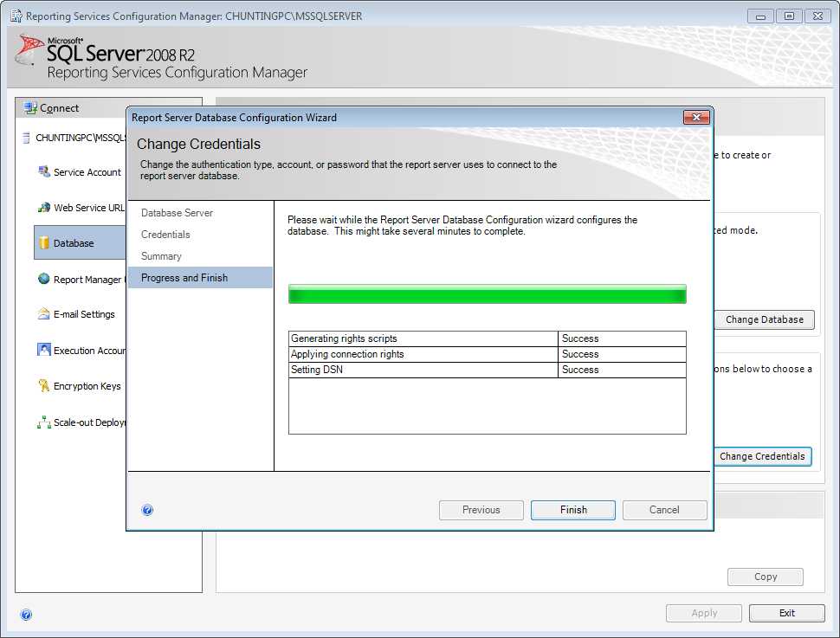840x638 pixels.
Task: Click the Finish button
Action: pyautogui.click(x=573, y=510)
